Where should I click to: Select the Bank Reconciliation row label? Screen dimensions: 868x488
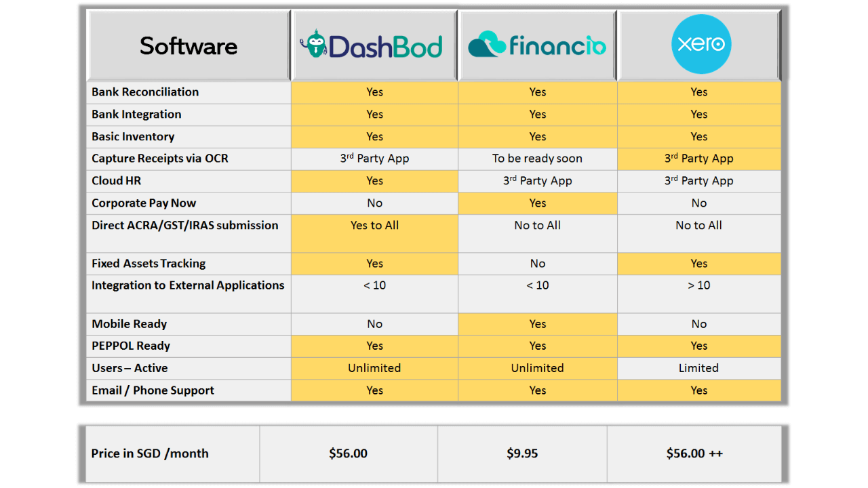click(x=145, y=92)
